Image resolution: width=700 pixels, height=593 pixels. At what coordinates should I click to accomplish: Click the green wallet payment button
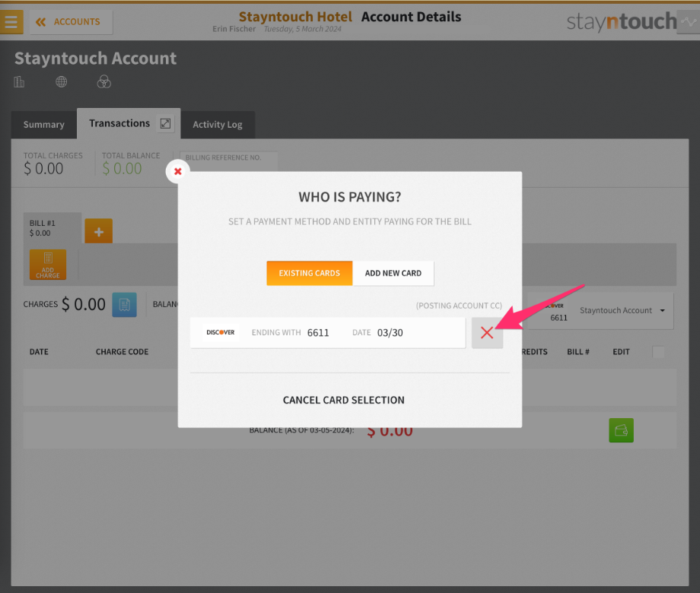621,430
